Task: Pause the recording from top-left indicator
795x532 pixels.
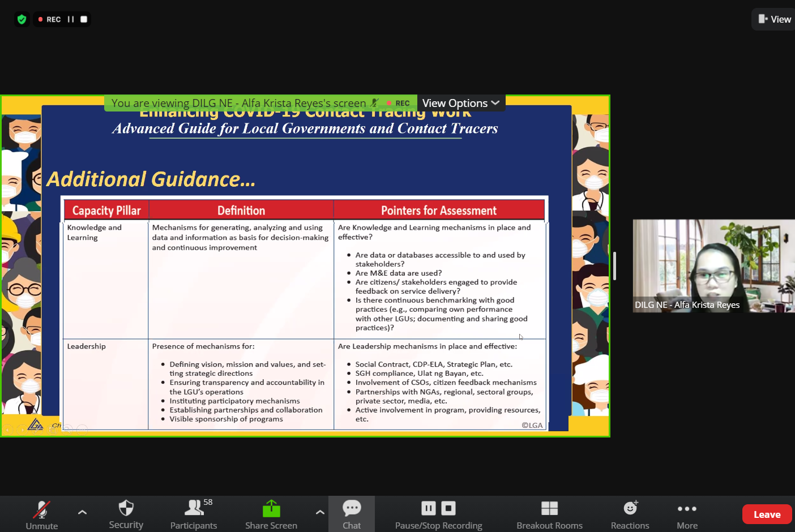Action: coord(71,19)
